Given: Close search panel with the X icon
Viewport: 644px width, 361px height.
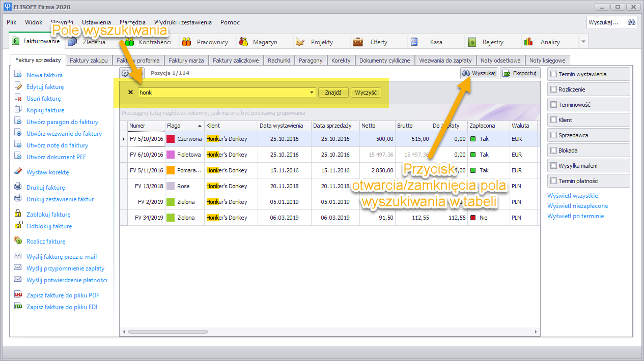Looking at the screenshot, I should 130,93.
